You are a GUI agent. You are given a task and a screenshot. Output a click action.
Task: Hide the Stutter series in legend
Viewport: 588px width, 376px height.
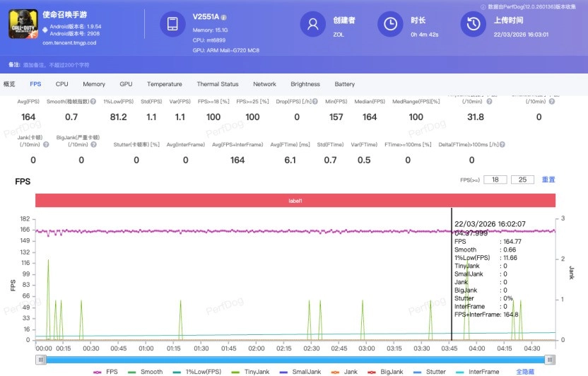(429, 371)
